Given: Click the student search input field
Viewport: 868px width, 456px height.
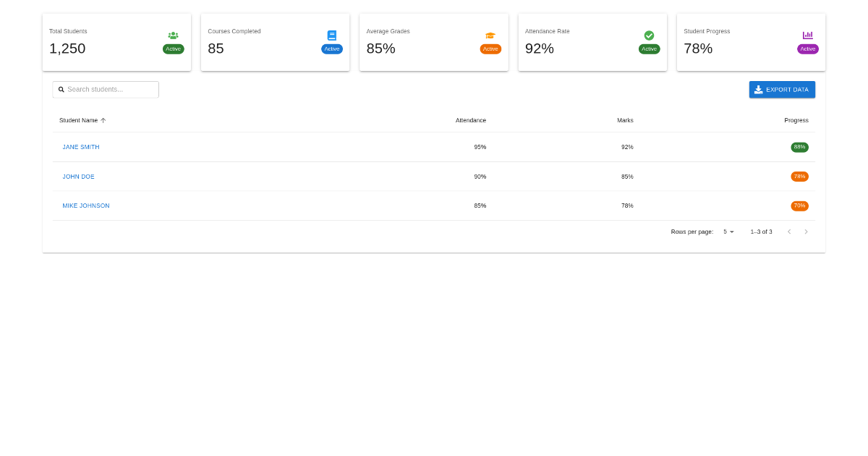Looking at the screenshot, I should click(x=109, y=89).
